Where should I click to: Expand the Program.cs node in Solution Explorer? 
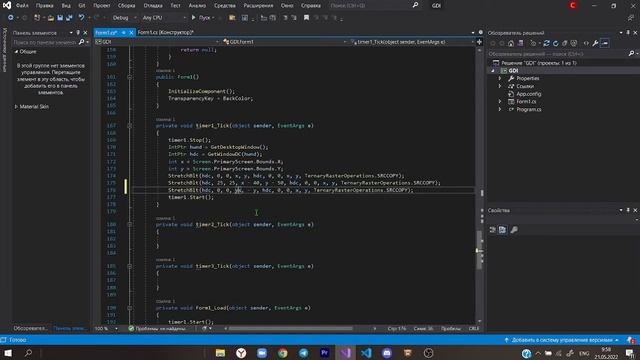pyautogui.click(x=500, y=109)
